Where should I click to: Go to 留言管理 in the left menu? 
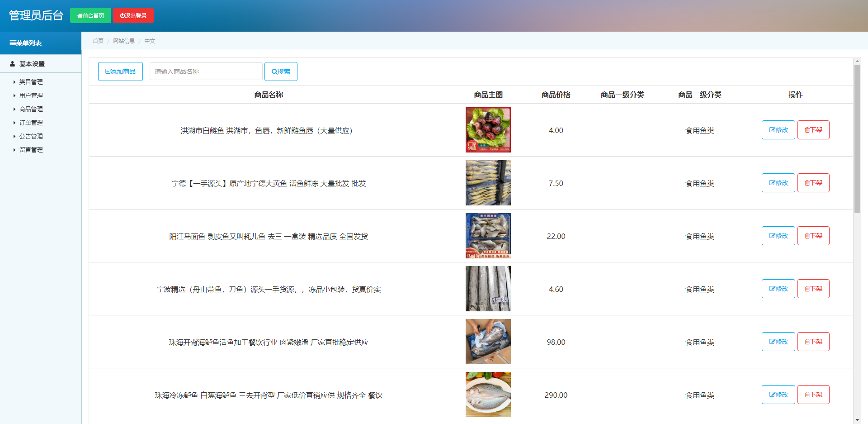pos(31,150)
